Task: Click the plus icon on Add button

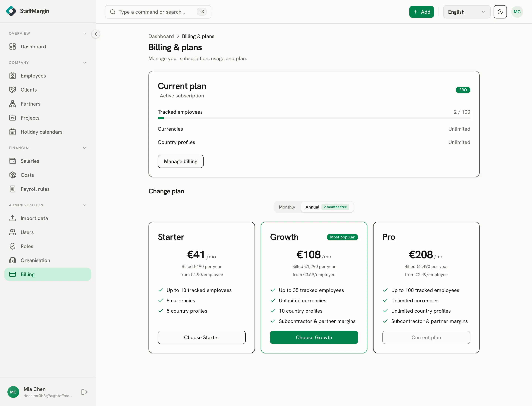Action: pos(416,12)
